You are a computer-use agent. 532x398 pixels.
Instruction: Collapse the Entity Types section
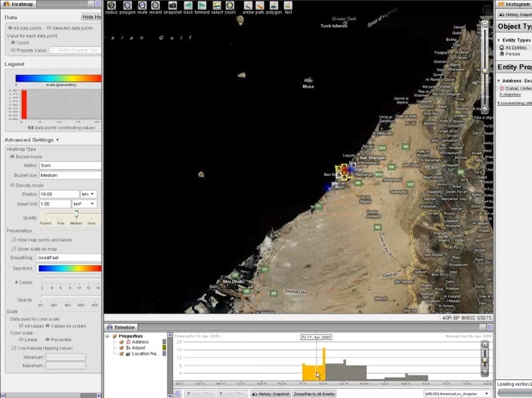tap(499, 40)
